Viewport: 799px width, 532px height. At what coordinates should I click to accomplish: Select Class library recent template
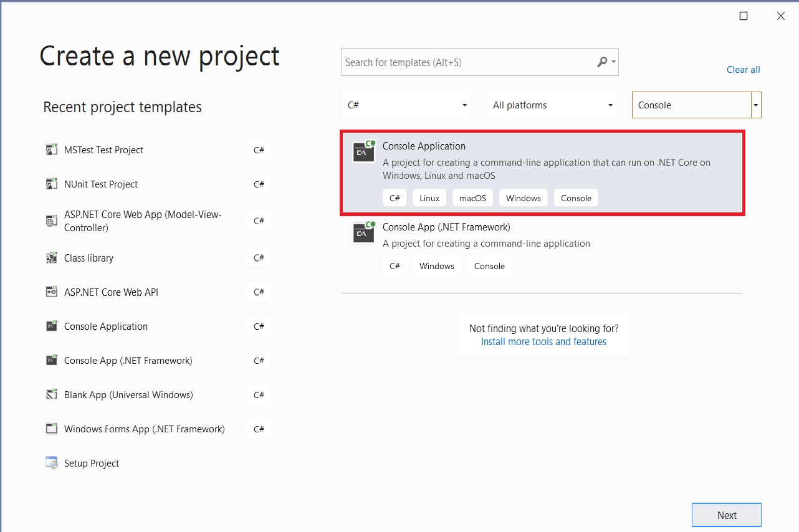click(x=89, y=258)
